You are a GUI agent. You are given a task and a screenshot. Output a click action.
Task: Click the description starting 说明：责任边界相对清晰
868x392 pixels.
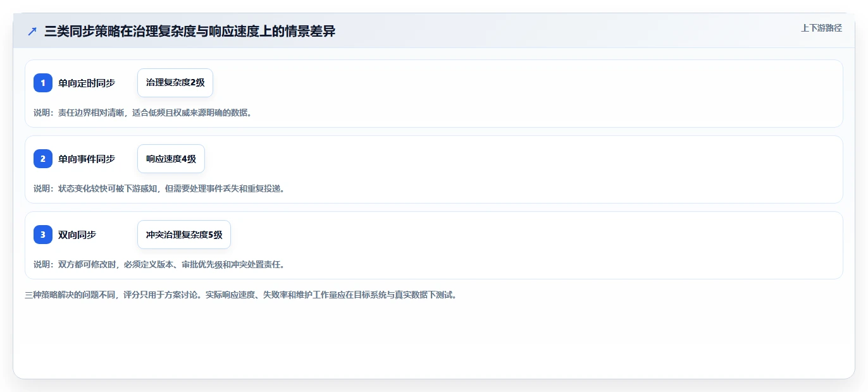click(x=143, y=113)
